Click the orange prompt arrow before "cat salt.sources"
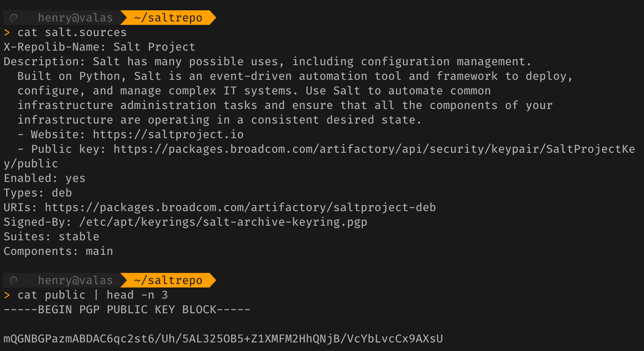 tap(7, 32)
